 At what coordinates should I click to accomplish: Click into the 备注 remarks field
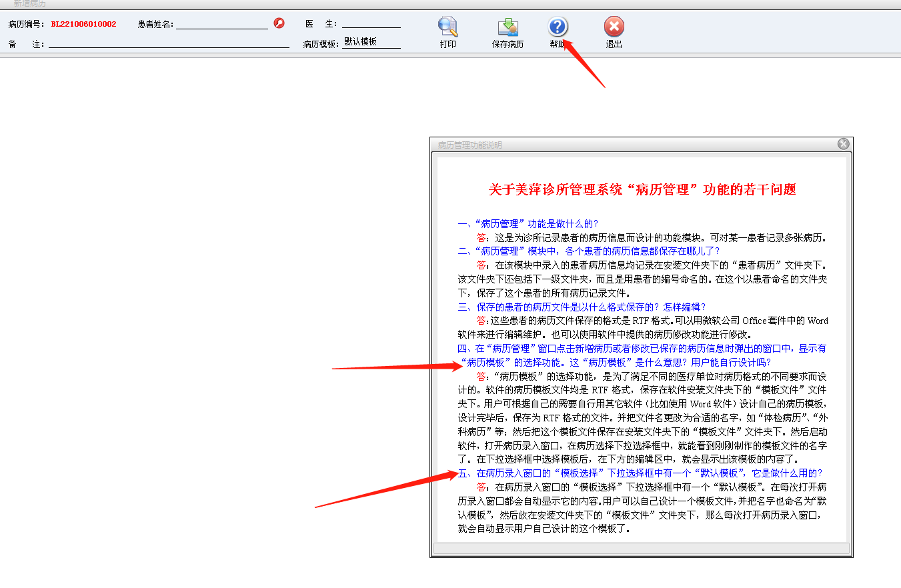click(169, 44)
